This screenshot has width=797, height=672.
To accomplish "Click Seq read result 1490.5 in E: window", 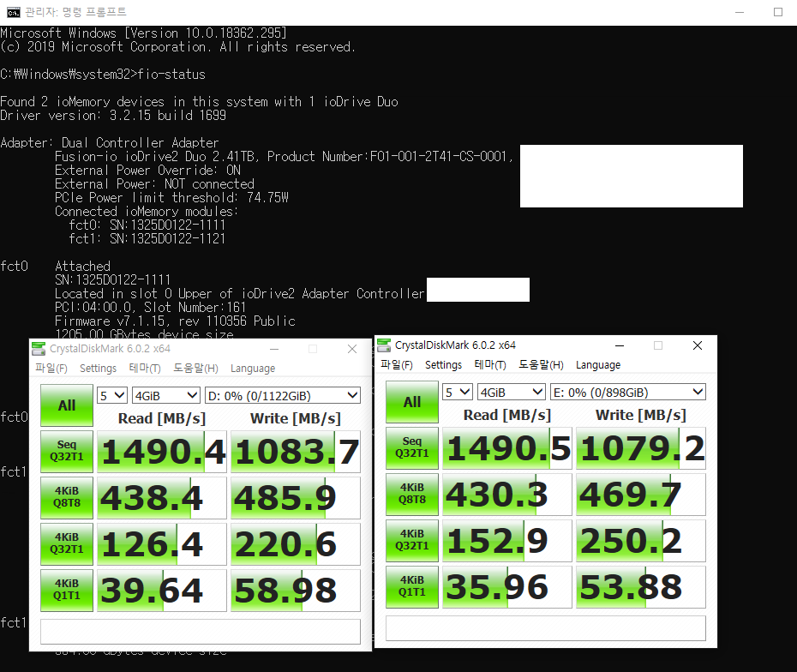I will point(507,447).
